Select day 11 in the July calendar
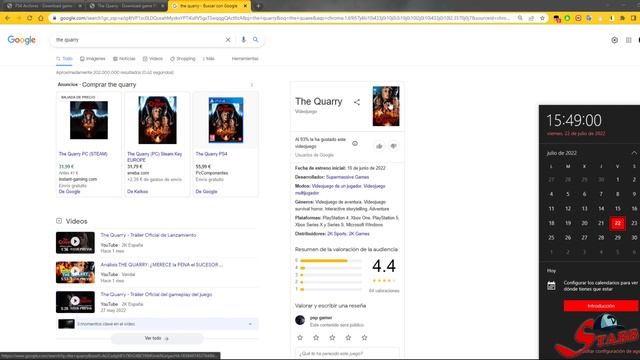The width and height of the screenshot is (640, 360). [551, 209]
